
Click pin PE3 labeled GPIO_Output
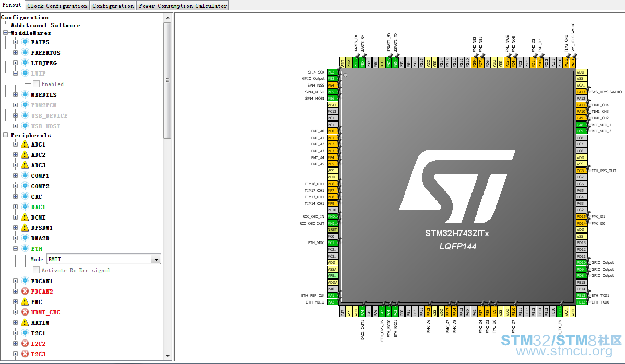pos(333,78)
